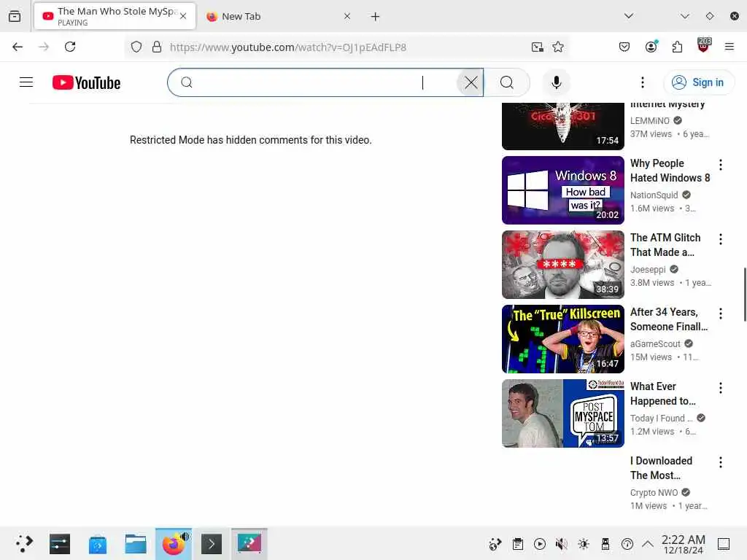The height and width of the screenshot is (560, 747).
Task: Open tracking protection shield icon
Action: pos(136,47)
